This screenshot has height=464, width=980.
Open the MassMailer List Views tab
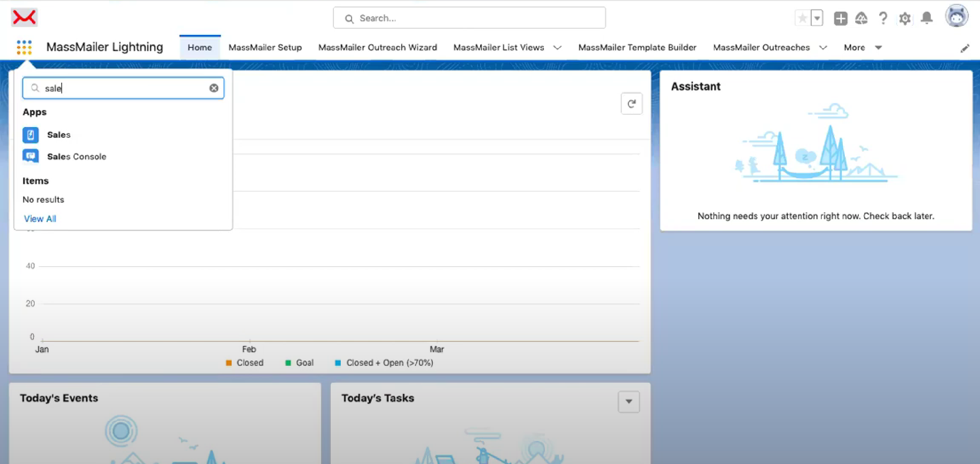pyautogui.click(x=498, y=47)
